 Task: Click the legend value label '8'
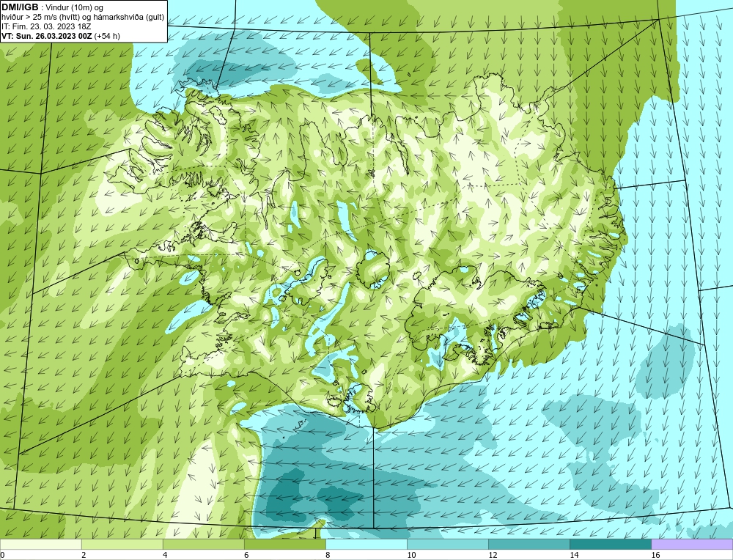[328, 555]
